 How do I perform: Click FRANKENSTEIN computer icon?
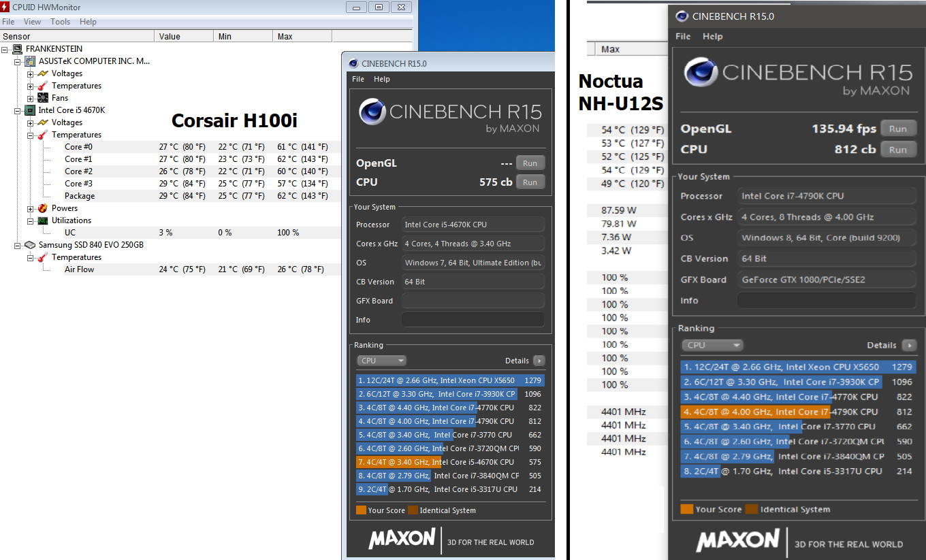(x=17, y=49)
